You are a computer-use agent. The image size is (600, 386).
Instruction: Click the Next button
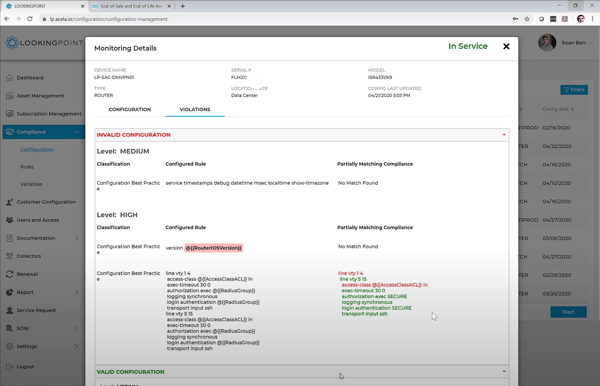coord(568,312)
